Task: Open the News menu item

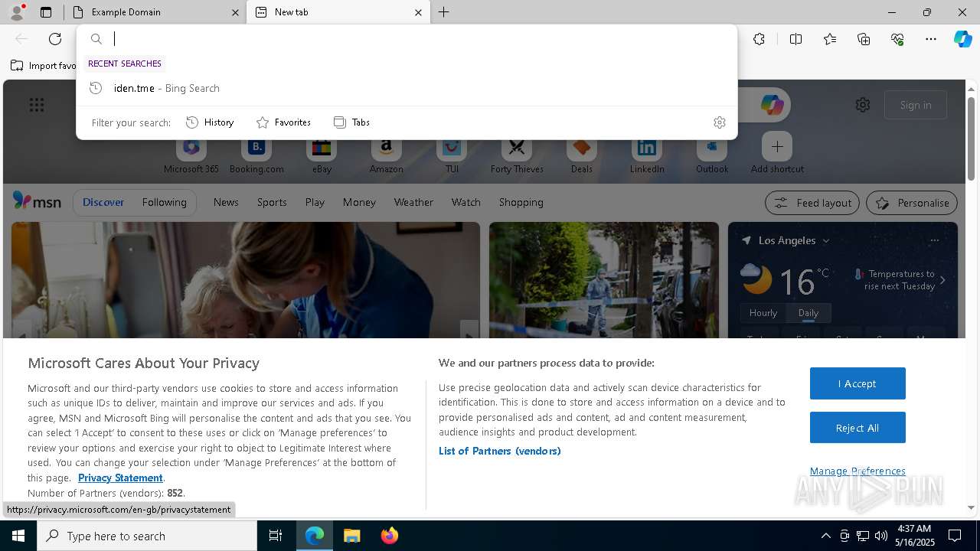Action: point(226,202)
